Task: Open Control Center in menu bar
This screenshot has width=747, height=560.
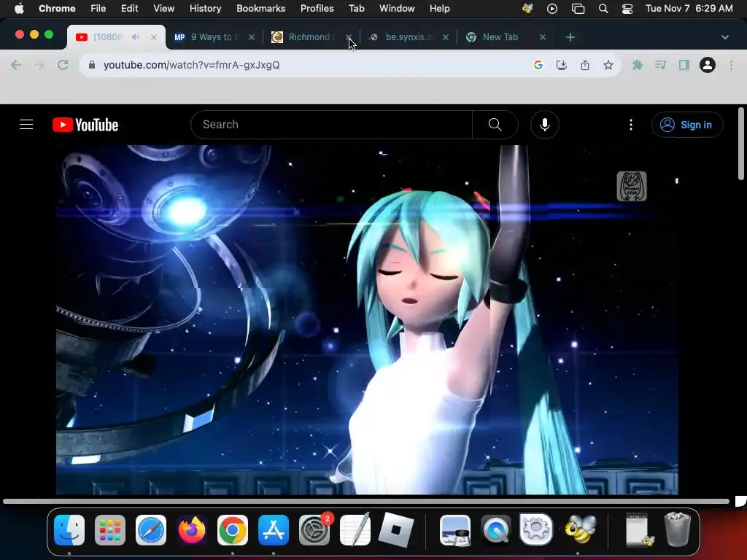Action: click(627, 9)
